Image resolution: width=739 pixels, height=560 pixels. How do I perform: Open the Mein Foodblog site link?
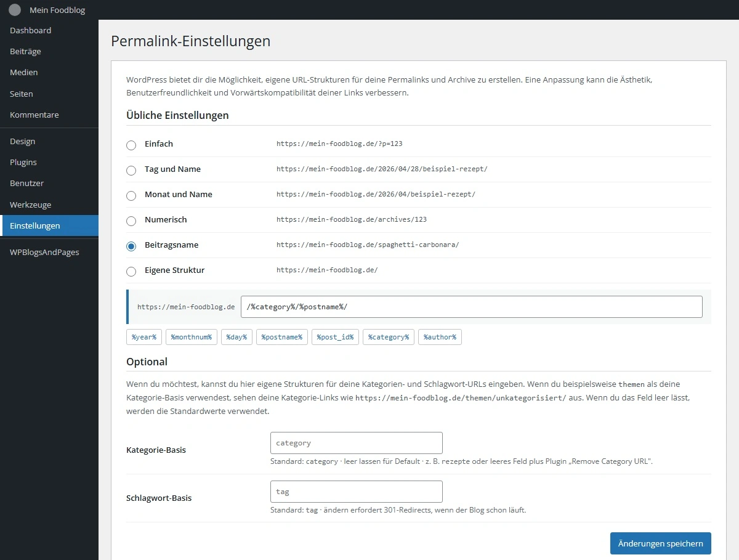pos(57,10)
